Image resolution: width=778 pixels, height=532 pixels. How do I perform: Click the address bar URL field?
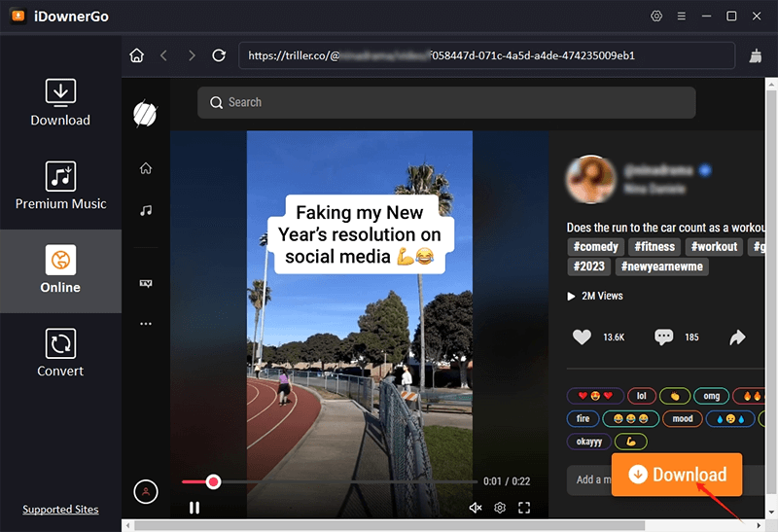click(x=487, y=55)
